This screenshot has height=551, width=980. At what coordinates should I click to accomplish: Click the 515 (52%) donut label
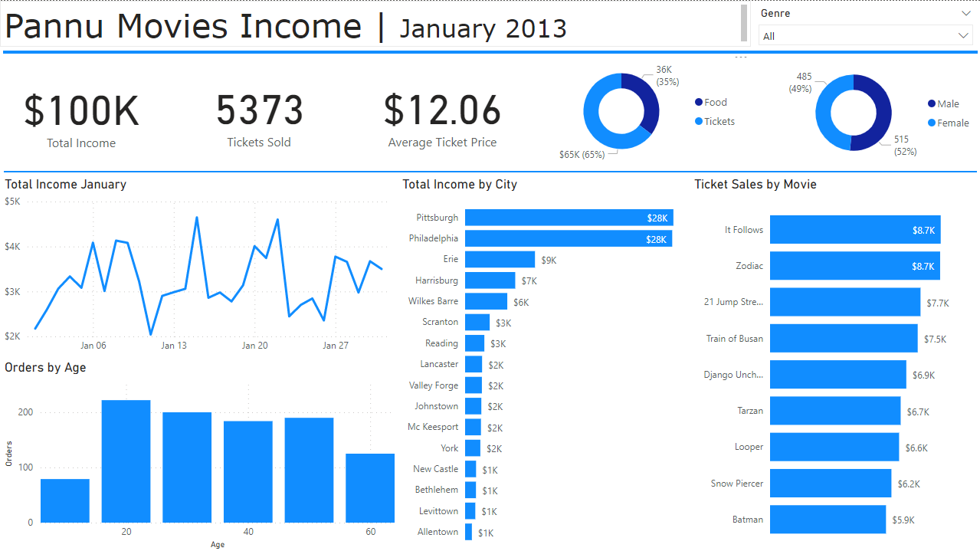point(906,146)
